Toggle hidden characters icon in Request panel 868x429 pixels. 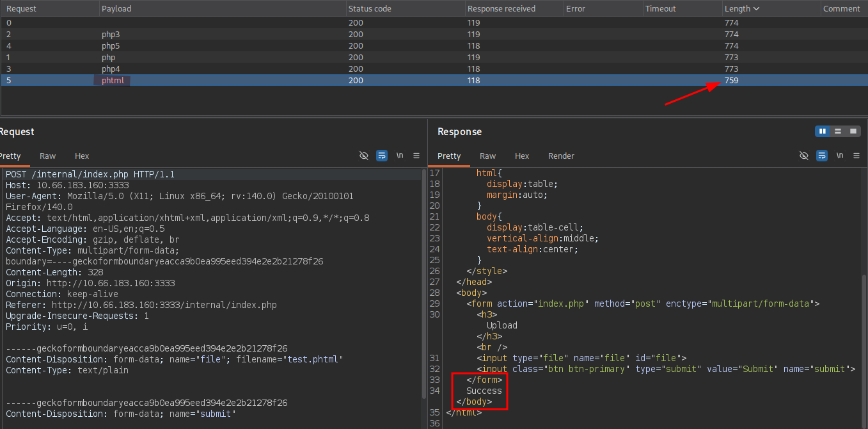[364, 156]
